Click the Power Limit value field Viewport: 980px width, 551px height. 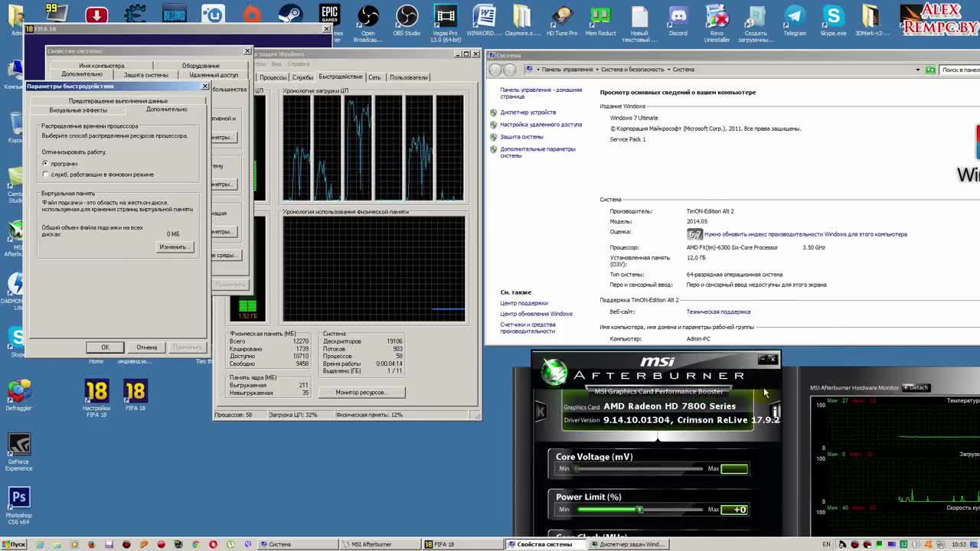tap(733, 510)
